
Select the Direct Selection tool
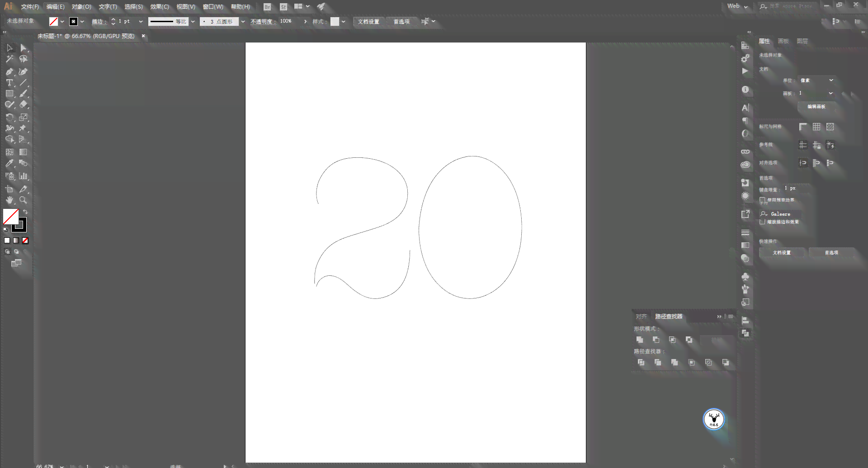24,48
